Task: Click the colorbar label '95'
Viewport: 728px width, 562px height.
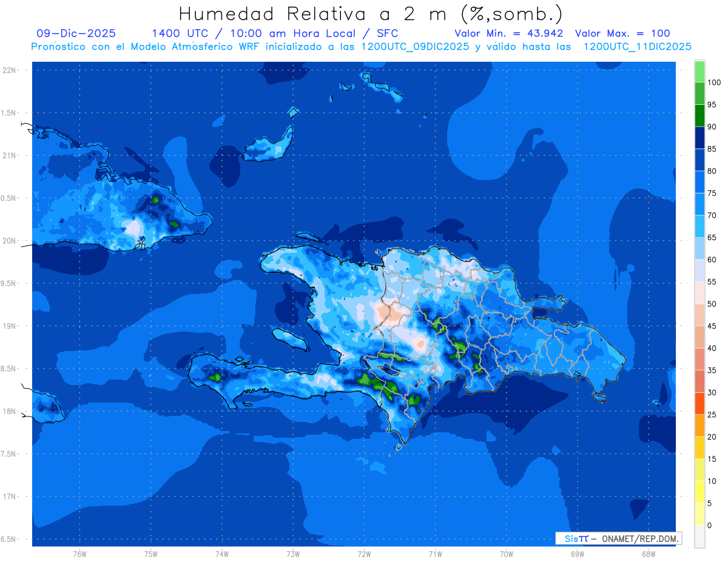Action: [x=712, y=105]
